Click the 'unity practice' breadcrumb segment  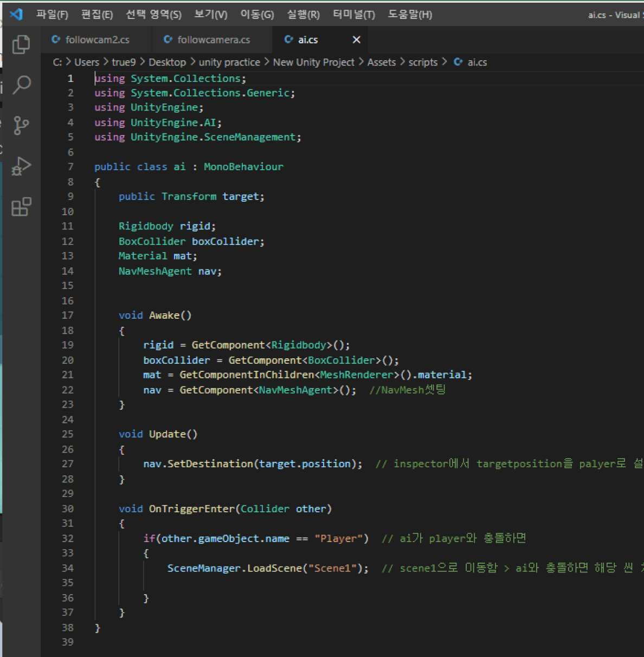coord(229,62)
